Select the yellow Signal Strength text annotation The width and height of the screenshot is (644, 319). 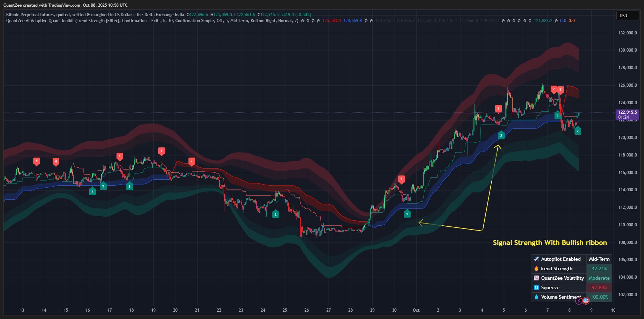pos(550,242)
